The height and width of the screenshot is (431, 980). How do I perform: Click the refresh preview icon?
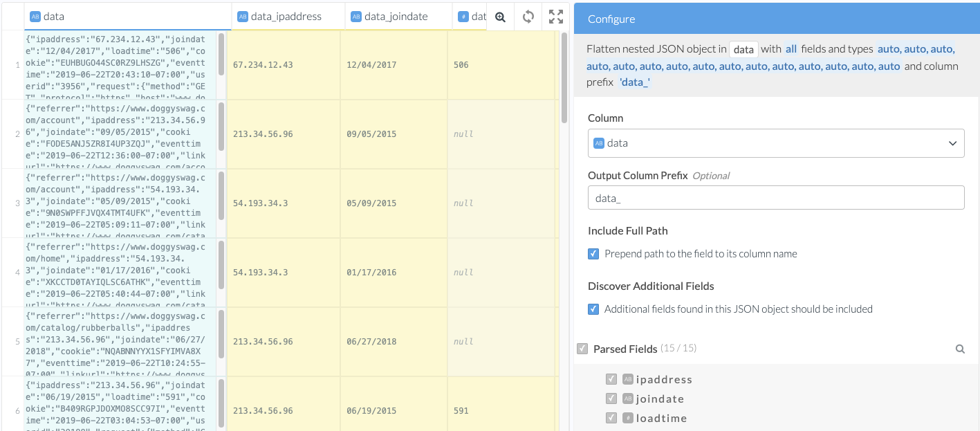click(x=528, y=17)
